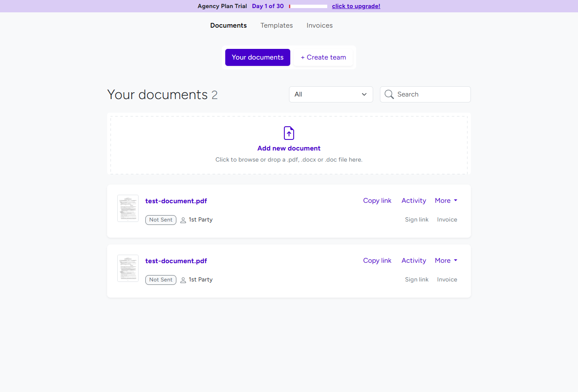
Task: Switch to the Templates tab
Action: coord(276,26)
